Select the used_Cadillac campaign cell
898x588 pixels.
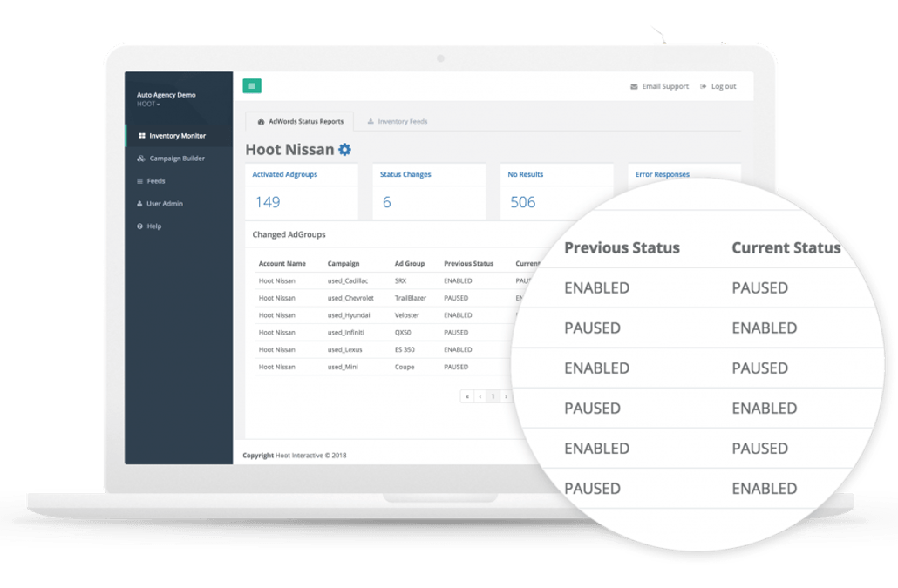click(348, 280)
